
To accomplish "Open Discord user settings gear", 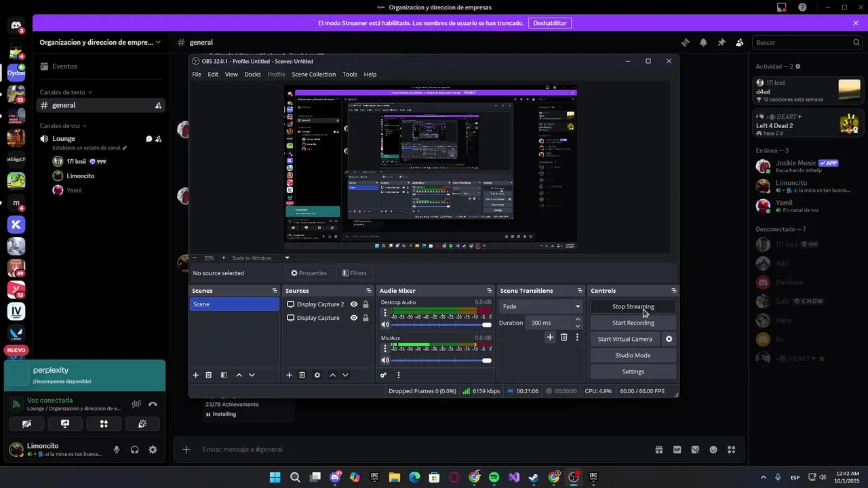I will click(x=153, y=449).
